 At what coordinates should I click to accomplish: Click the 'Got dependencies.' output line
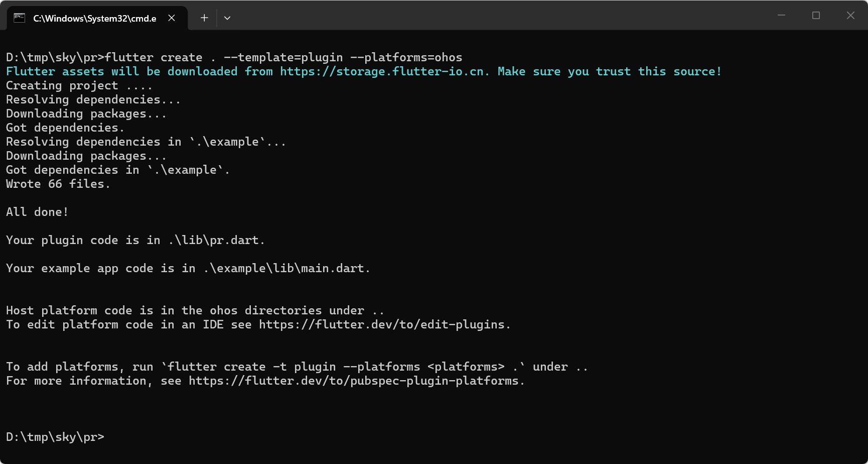(65, 128)
